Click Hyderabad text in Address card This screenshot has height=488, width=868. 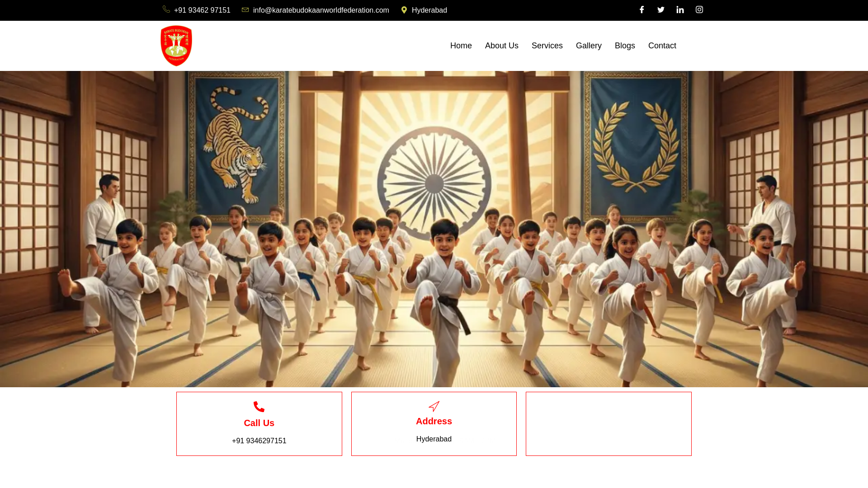(434, 439)
